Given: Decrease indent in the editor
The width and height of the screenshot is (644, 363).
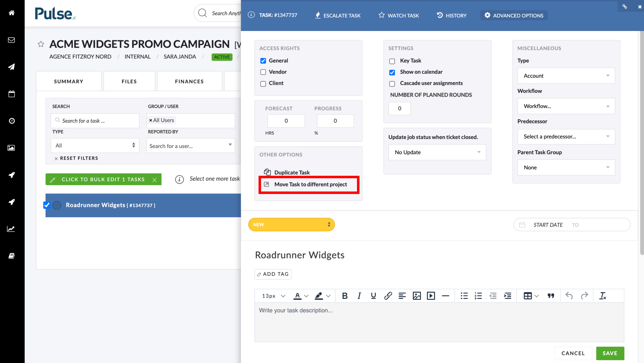Looking at the screenshot, I should [x=493, y=296].
